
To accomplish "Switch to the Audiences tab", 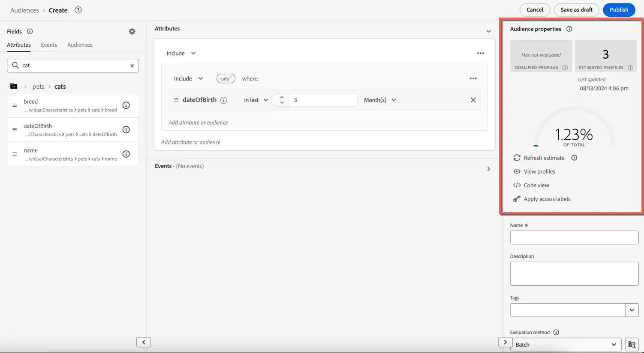I will click(80, 45).
